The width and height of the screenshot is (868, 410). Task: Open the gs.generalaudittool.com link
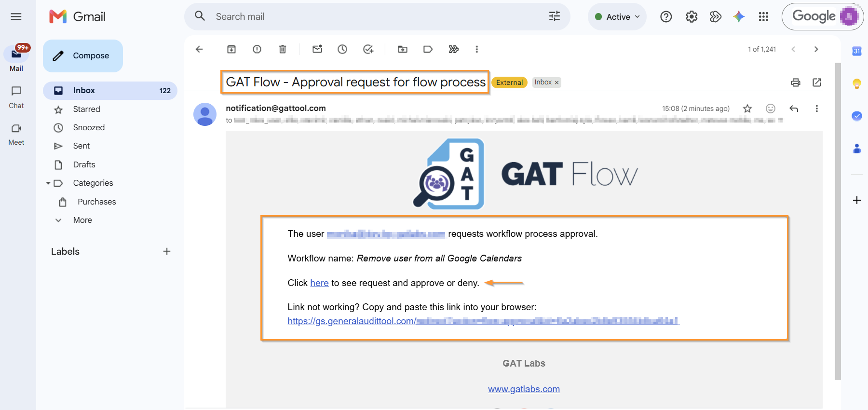point(483,321)
